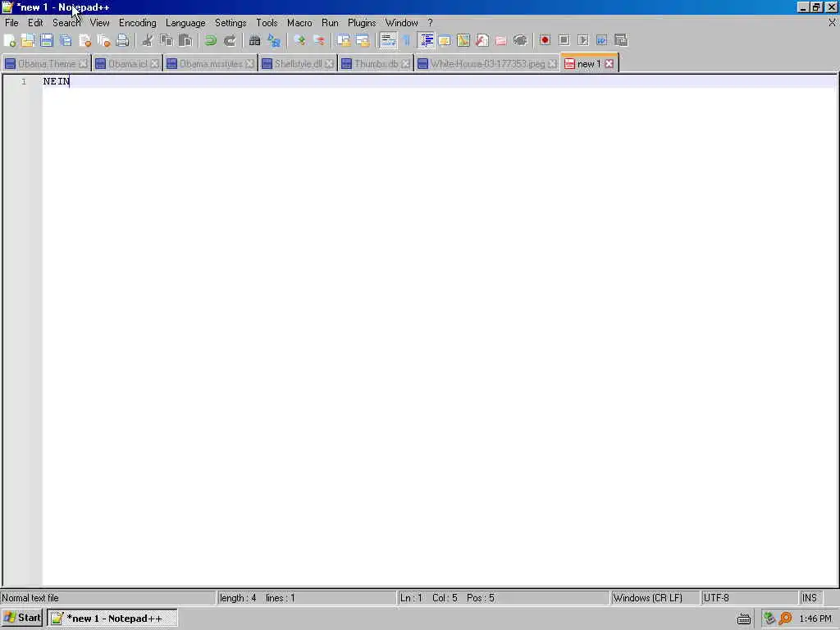Click the Run Macro Multiple Times icon
This screenshot has width=840, height=630.
coord(601,40)
